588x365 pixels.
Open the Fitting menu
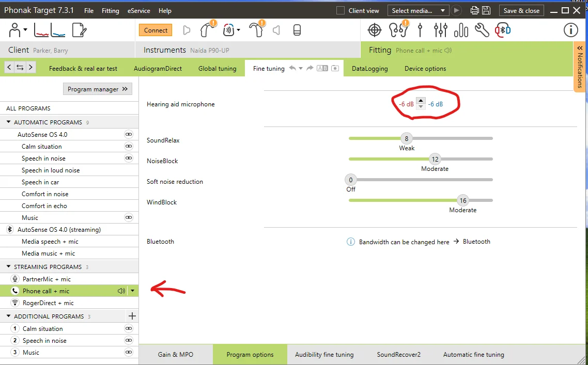click(110, 10)
